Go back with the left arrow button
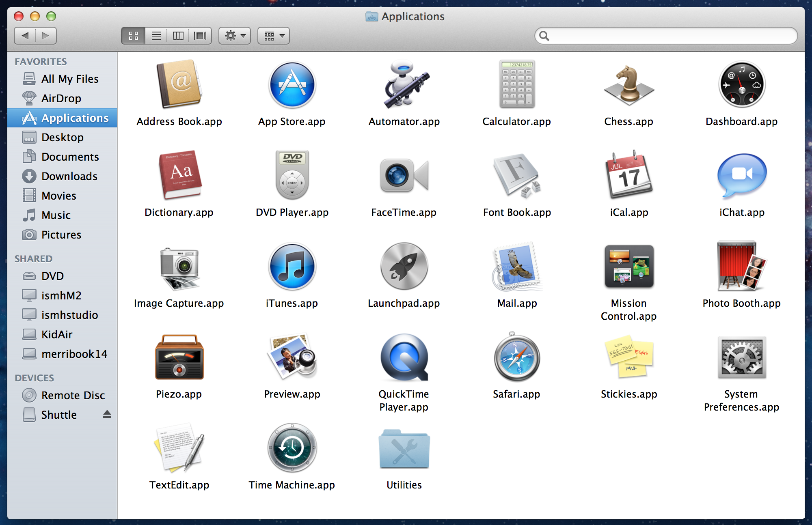Image resolution: width=812 pixels, height=525 pixels. 25,36
